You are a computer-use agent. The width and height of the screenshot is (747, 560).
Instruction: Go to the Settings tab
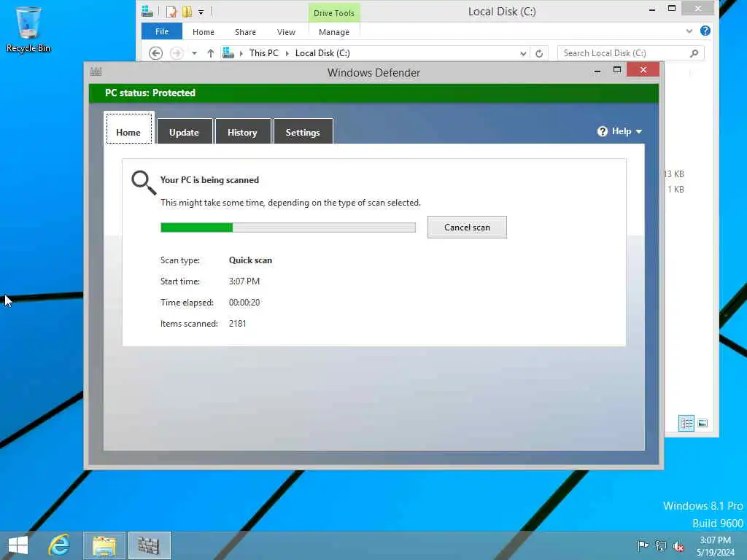pyautogui.click(x=303, y=133)
